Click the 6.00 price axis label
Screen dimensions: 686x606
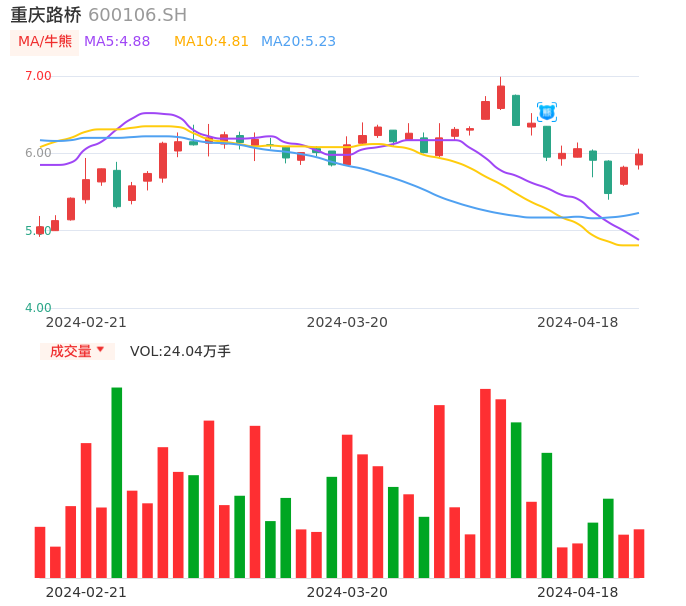pyautogui.click(x=38, y=153)
